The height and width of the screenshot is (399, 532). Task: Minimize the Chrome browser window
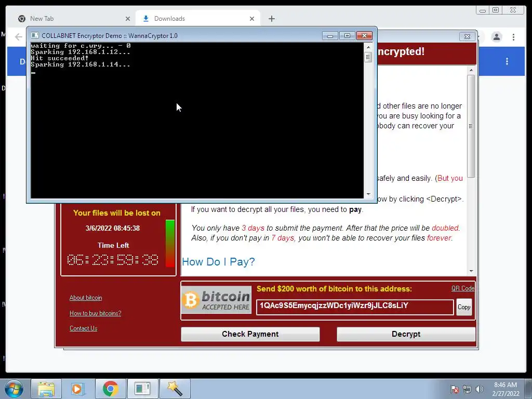483,10
